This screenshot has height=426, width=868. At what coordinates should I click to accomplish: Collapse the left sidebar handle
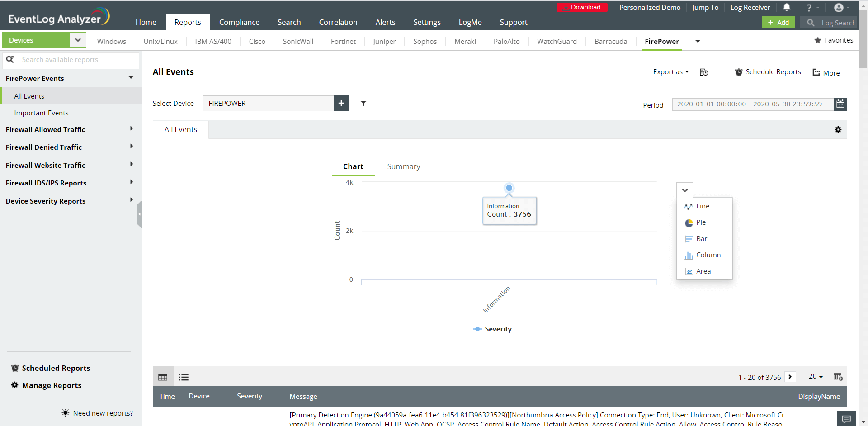[x=139, y=214]
